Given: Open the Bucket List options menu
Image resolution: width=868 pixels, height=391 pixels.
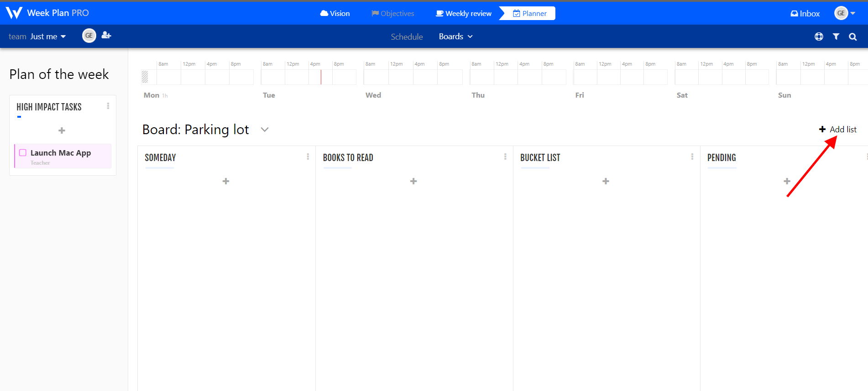Looking at the screenshot, I should coord(692,156).
